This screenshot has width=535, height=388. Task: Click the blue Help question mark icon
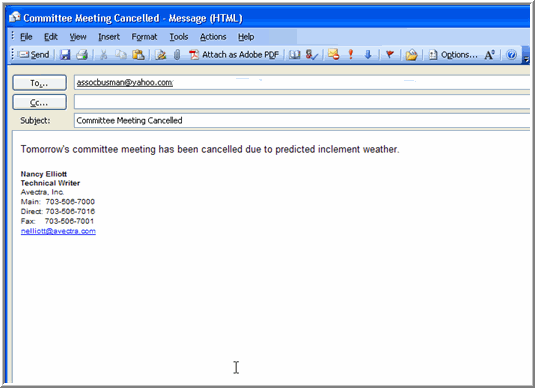tap(511, 55)
